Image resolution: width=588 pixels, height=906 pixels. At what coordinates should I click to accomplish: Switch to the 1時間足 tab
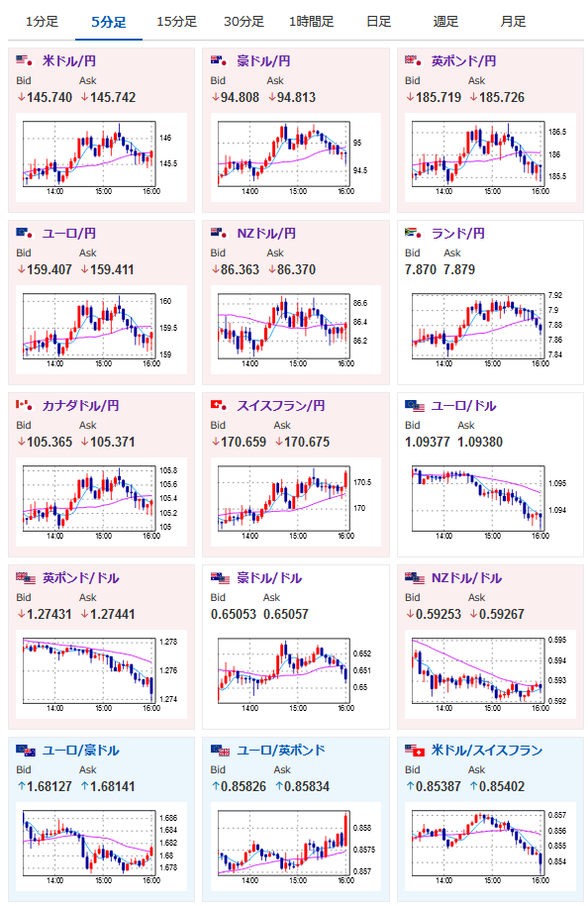[312, 22]
